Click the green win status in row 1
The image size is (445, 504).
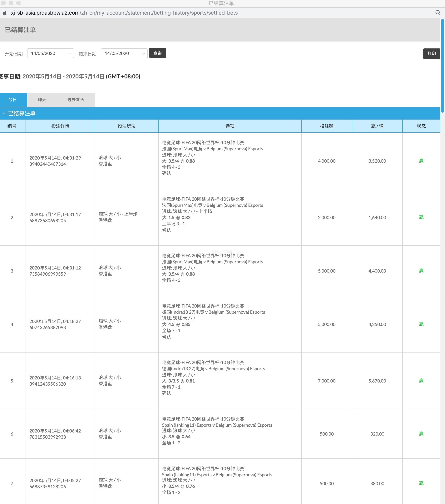coord(421,161)
